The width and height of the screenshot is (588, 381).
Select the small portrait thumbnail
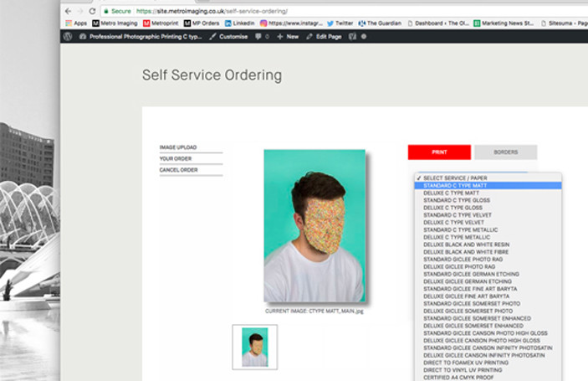[254, 347]
